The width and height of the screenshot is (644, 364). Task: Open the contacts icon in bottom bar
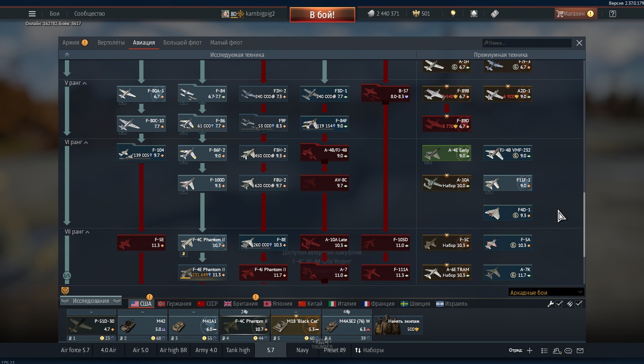coord(557,351)
